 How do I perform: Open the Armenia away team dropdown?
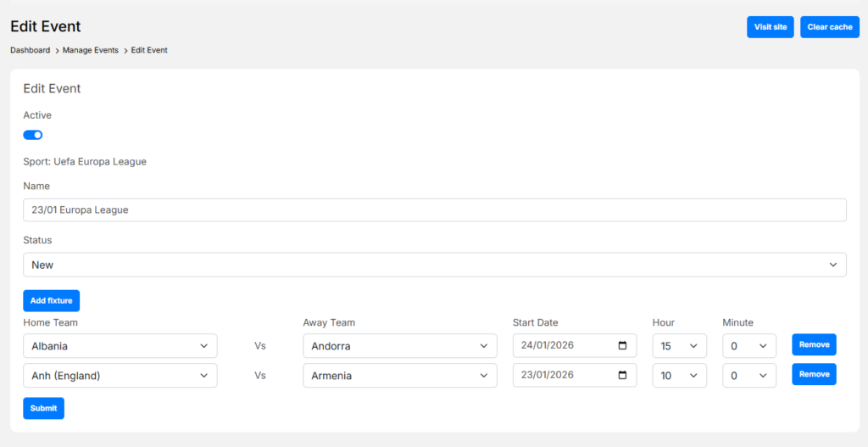(x=399, y=376)
